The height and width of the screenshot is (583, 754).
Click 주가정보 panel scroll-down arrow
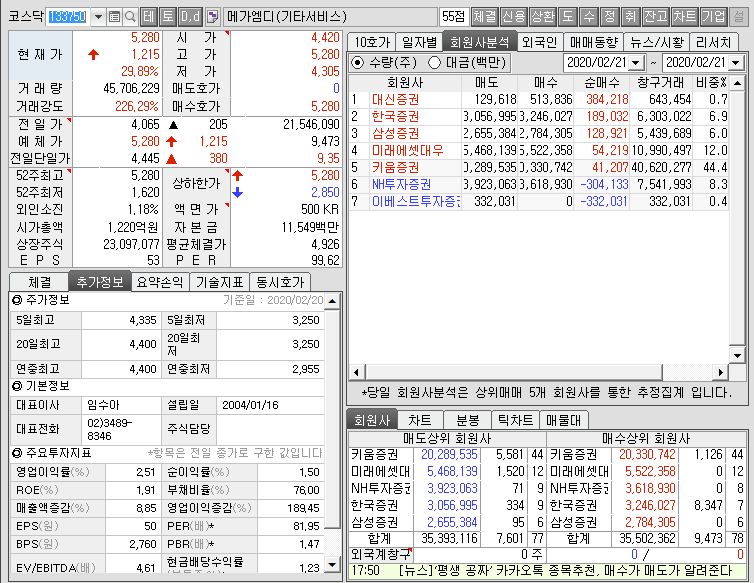pos(332,564)
